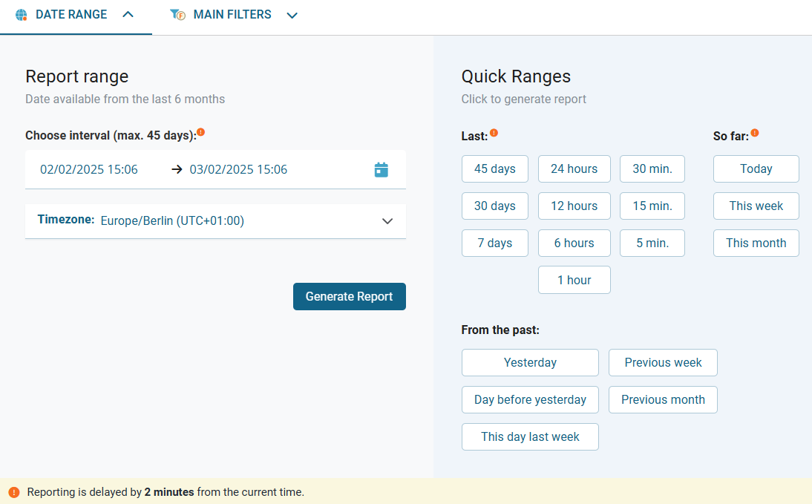Open the calendar date picker icon
The width and height of the screenshot is (812, 504).
[x=381, y=170]
